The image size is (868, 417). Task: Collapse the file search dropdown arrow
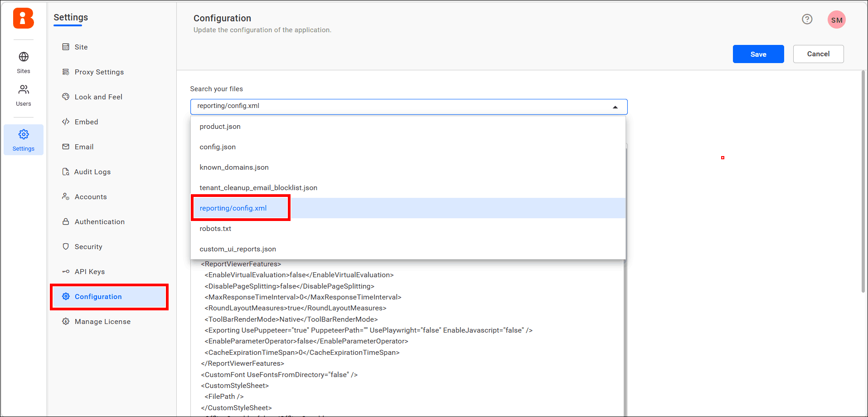(615, 106)
